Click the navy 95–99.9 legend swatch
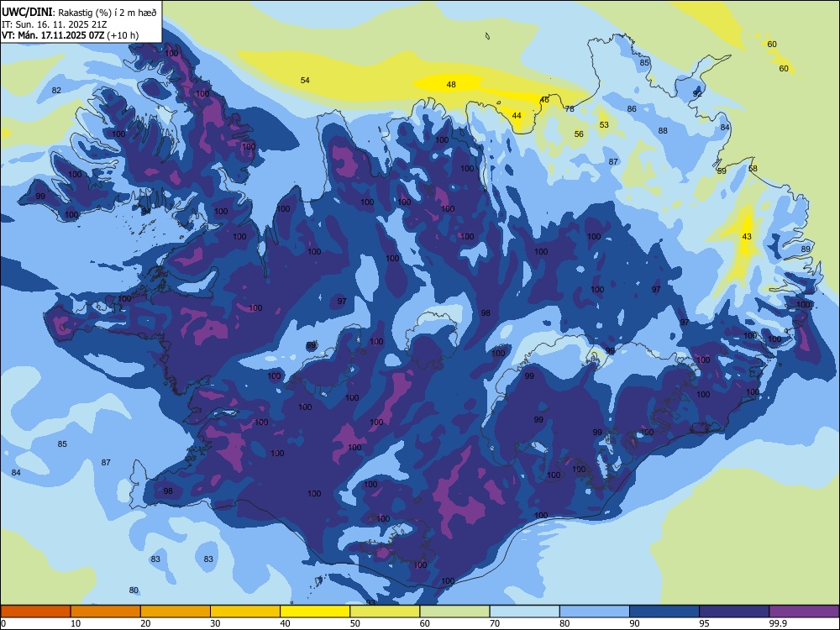This screenshot has width=840, height=630. (x=734, y=612)
